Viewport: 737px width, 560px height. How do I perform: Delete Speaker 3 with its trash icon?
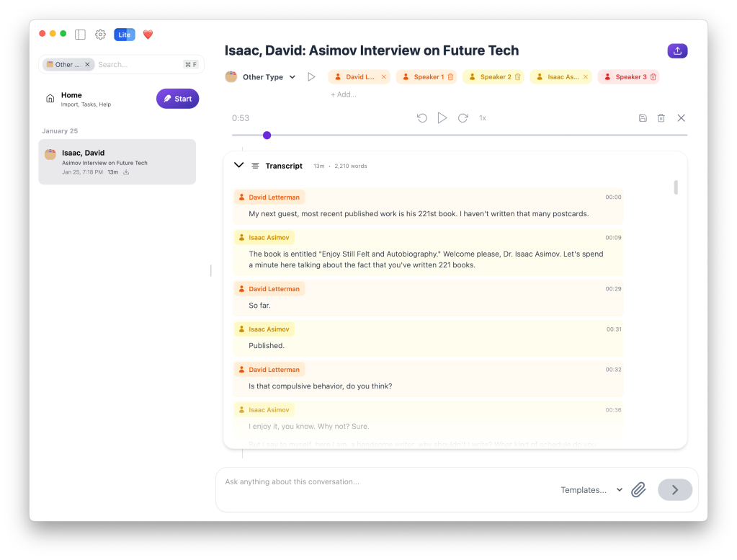653,77
